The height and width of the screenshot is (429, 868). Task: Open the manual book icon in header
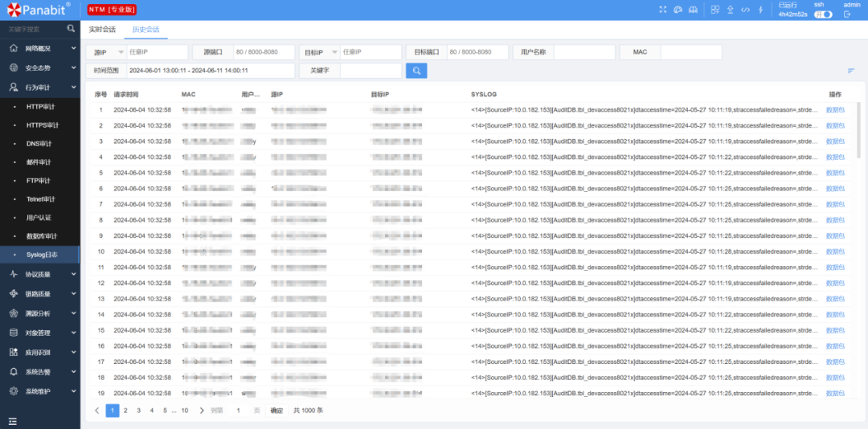point(693,10)
